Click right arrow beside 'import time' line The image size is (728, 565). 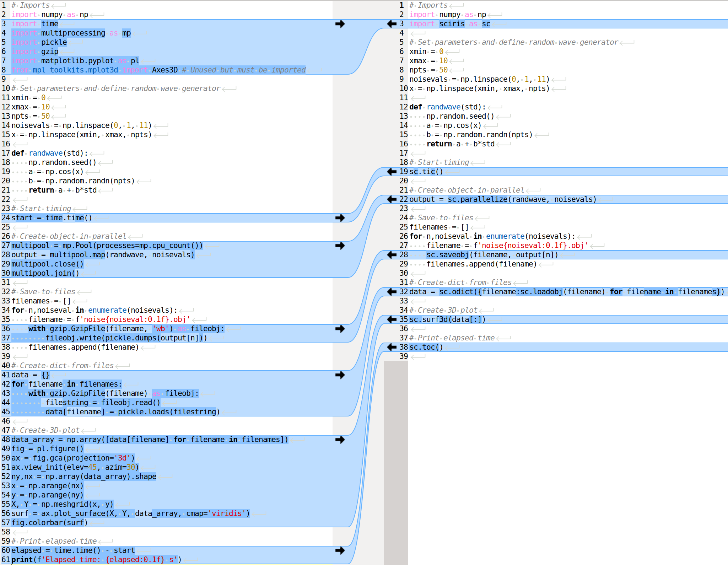tap(340, 24)
